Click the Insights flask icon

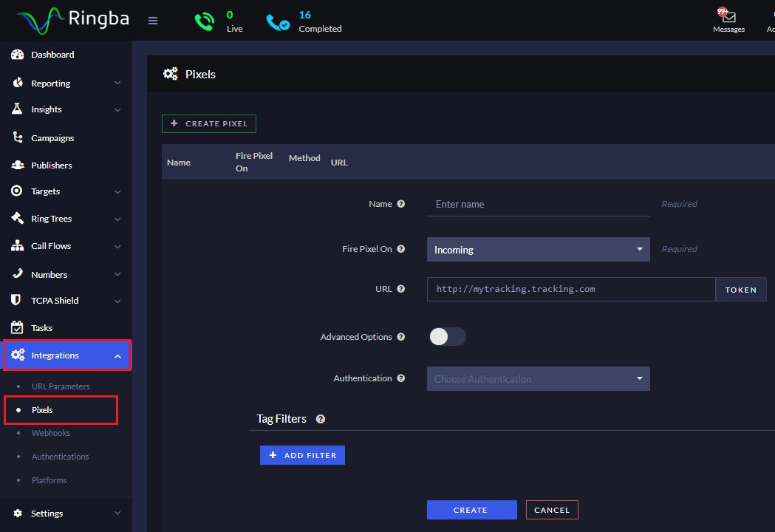pyautogui.click(x=17, y=109)
